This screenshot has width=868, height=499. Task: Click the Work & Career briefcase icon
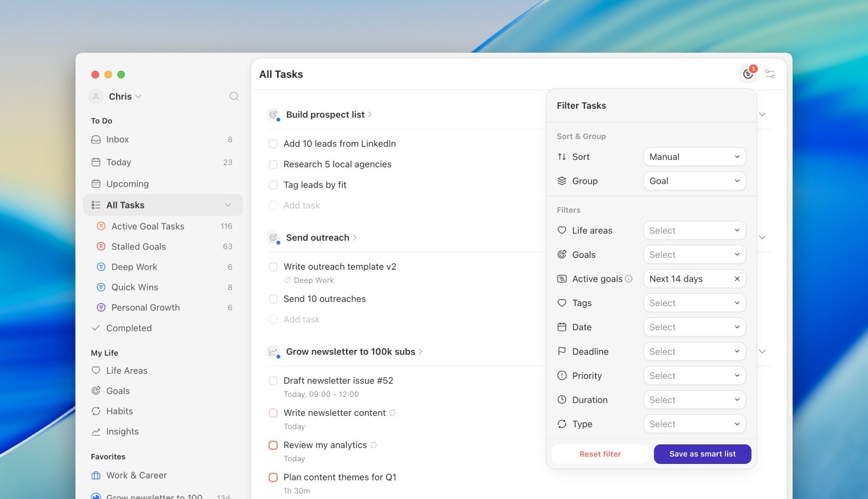coord(96,475)
